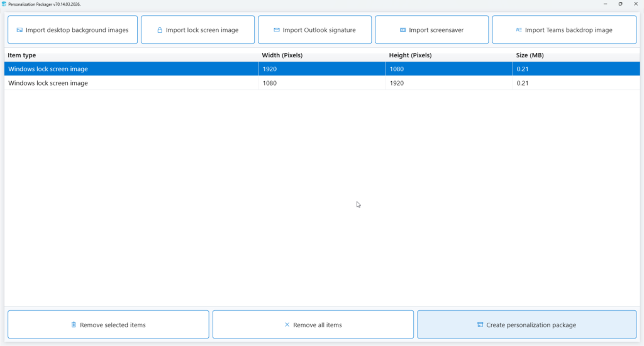Click the padlock icon on Import lock screen image
This screenshot has width=644, height=346.
click(160, 30)
